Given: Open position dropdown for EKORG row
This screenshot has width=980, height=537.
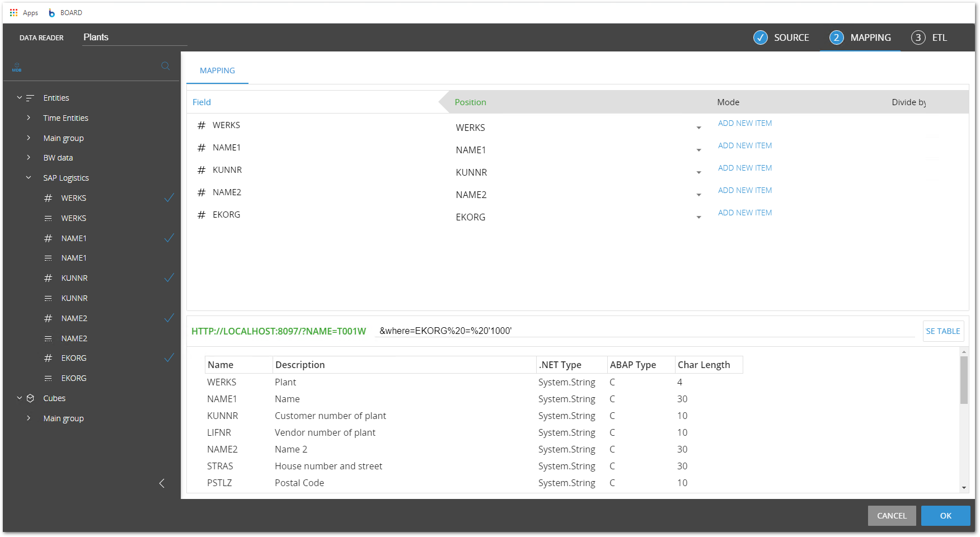Looking at the screenshot, I should tap(698, 218).
